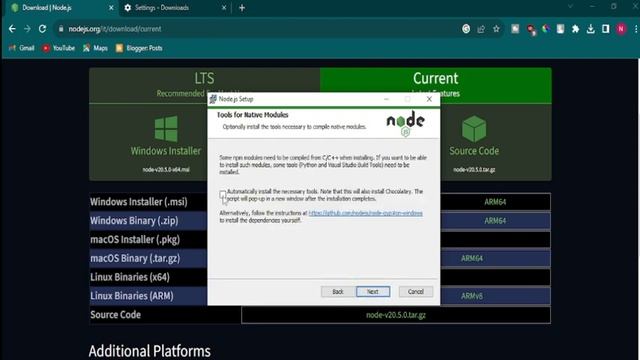Open Gmail bookmark
Image resolution: width=640 pixels, height=360 pixels.
pos(22,48)
